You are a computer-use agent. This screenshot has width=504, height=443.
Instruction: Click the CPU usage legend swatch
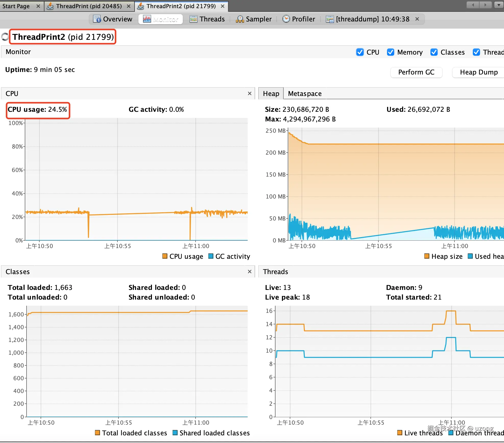pyautogui.click(x=165, y=256)
